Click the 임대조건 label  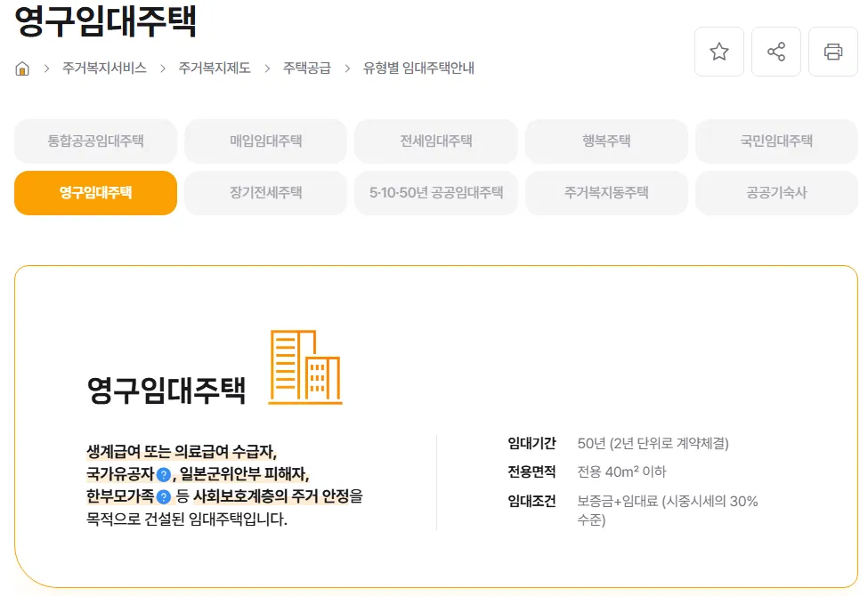531,502
